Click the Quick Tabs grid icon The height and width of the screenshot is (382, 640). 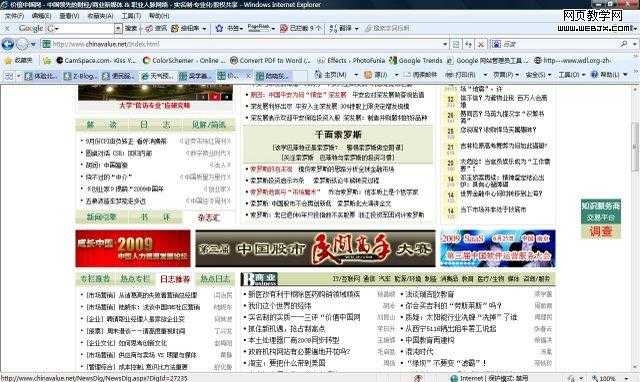click(x=9, y=76)
